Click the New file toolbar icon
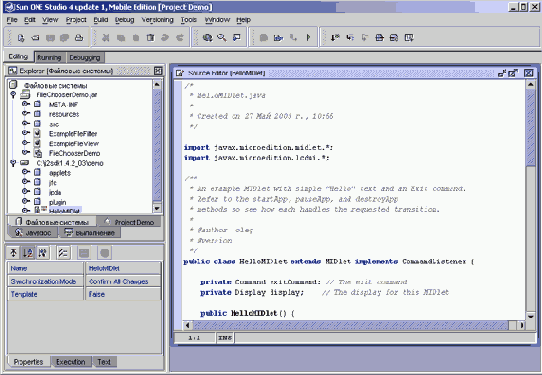This screenshot has width=542, height=375. (21, 38)
